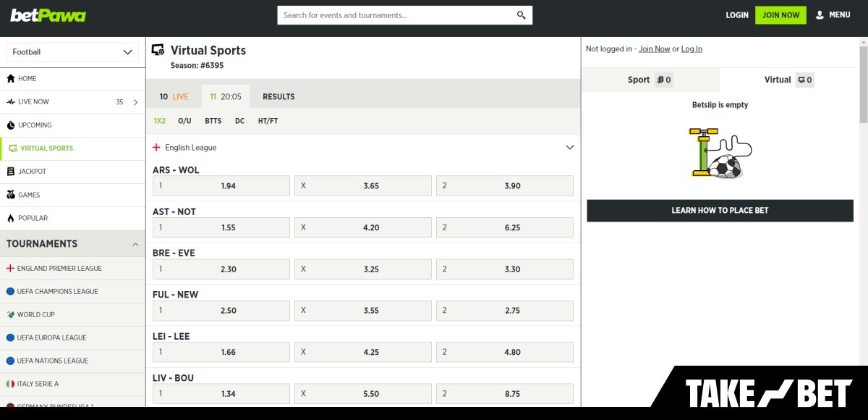The width and height of the screenshot is (868, 420).
Task: Select the BTTS market tab
Action: coord(213,121)
